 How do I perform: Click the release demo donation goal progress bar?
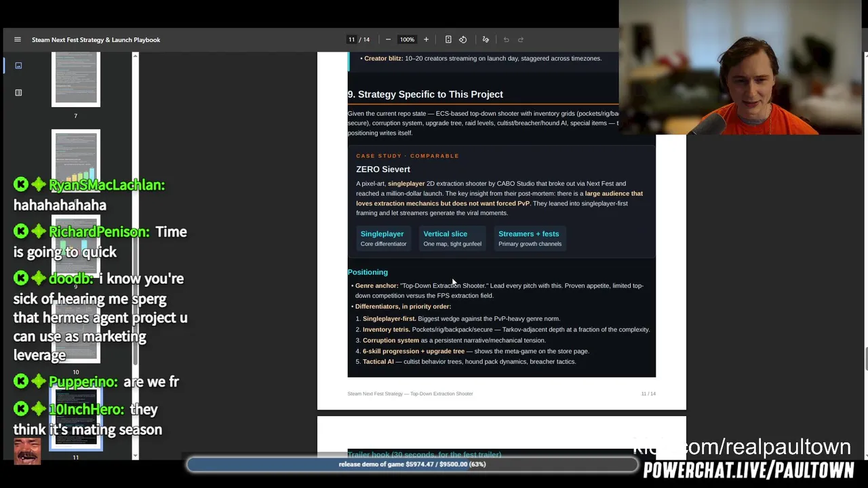click(412, 464)
